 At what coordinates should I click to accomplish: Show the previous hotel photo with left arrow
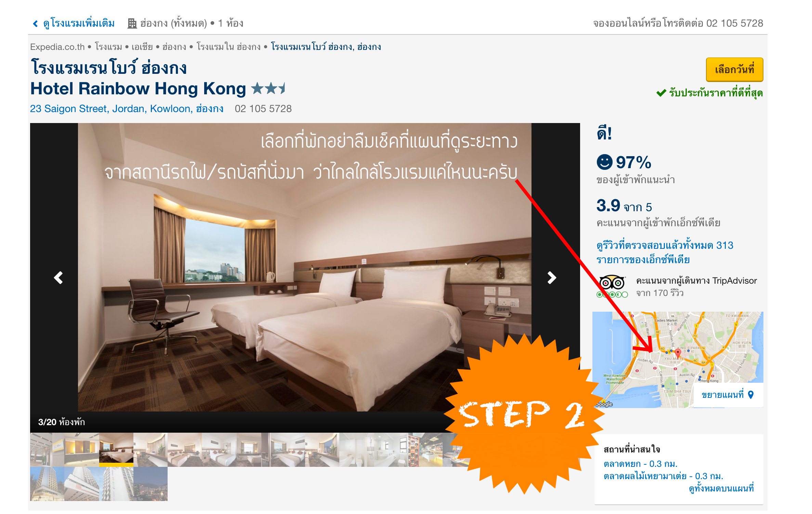click(x=58, y=278)
